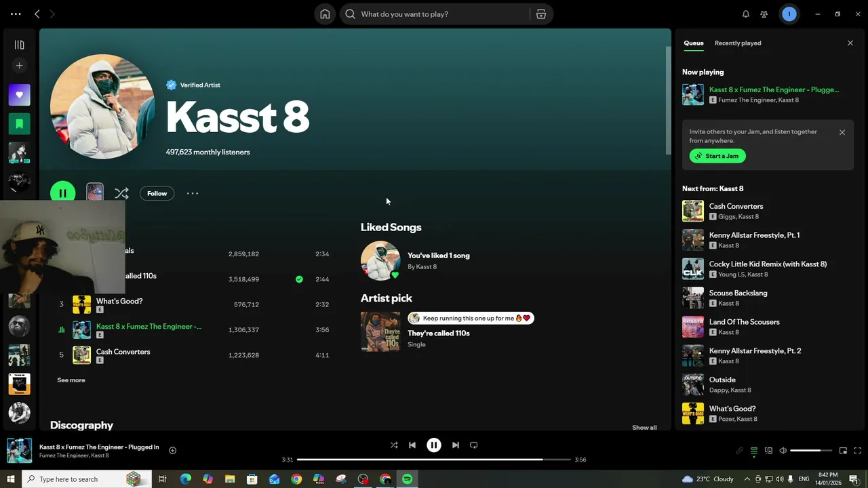Pause playback with the big green button
This screenshot has width=868, height=488.
click(x=63, y=193)
